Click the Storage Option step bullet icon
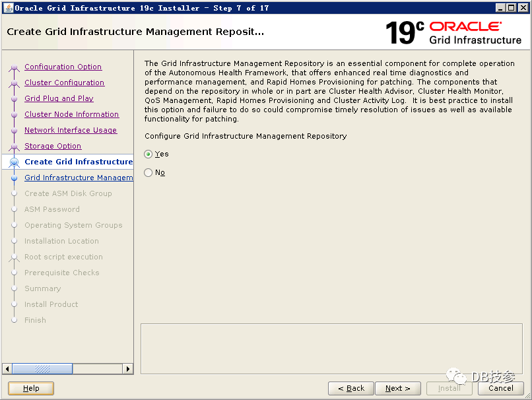532x400 pixels. 15,147
